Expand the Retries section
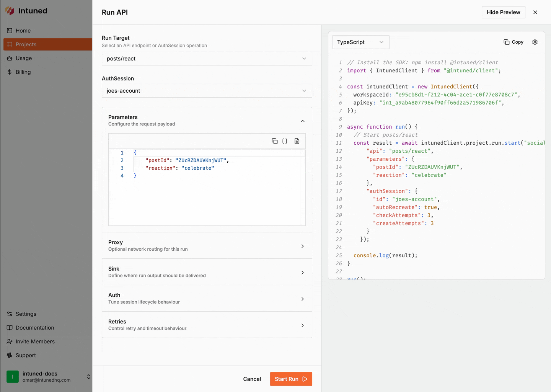Screen dimensions: 551x392 (x=207, y=325)
